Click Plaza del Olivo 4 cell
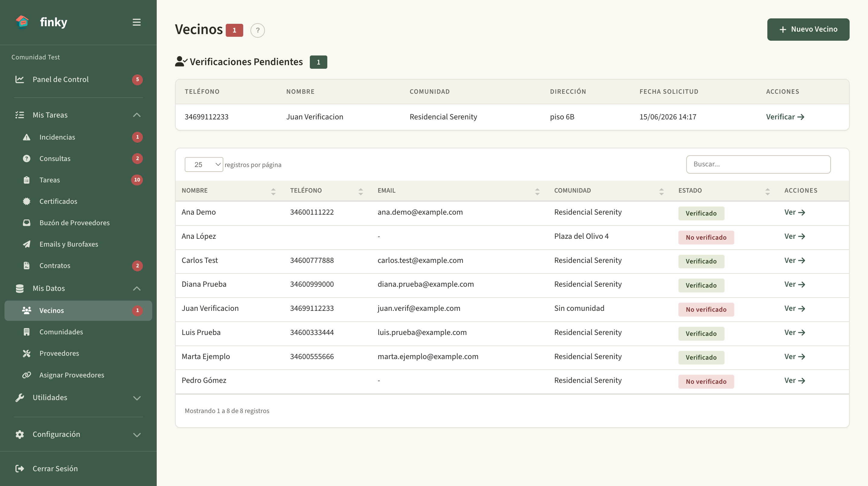 pyautogui.click(x=581, y=236)
